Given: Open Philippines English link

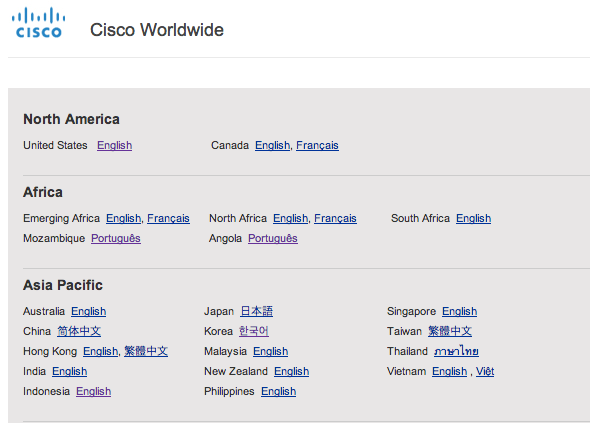Looking at the screenshot, I should point(278,391).
